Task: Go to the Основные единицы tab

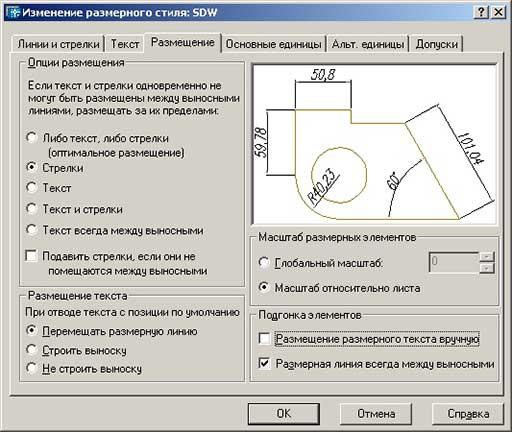Action: click(x=273, y=44)
